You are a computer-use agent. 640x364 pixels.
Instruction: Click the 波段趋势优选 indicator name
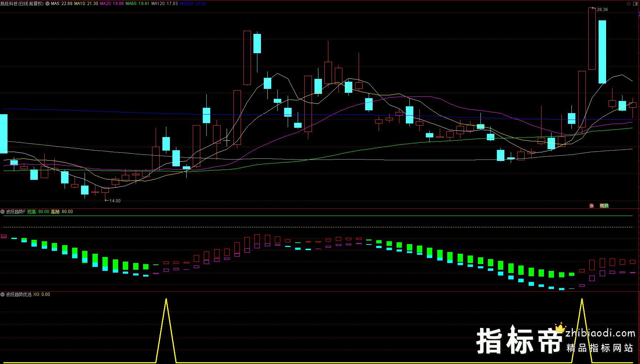(19, 294)
